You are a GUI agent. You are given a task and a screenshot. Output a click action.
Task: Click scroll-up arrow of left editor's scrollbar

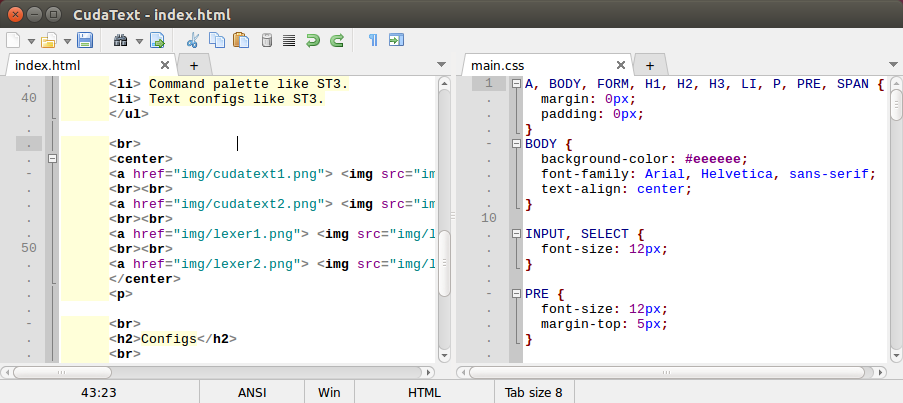click(444, 83)
